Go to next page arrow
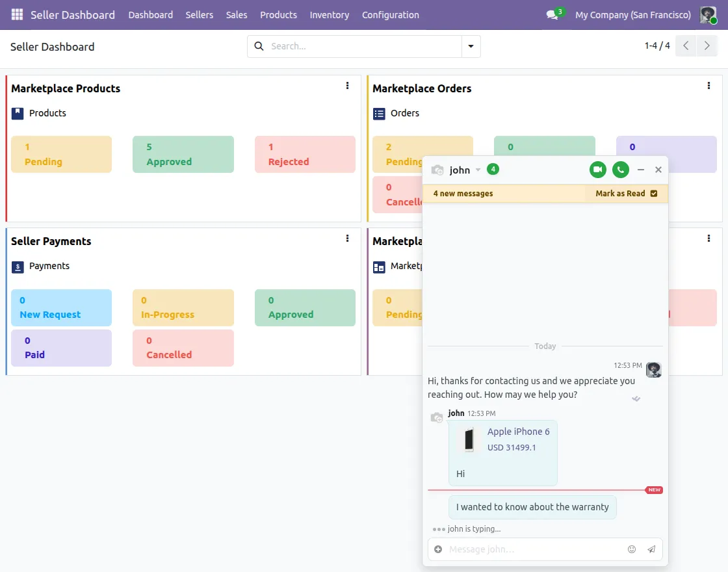This screenshot has height=572, width=728. 707,46
